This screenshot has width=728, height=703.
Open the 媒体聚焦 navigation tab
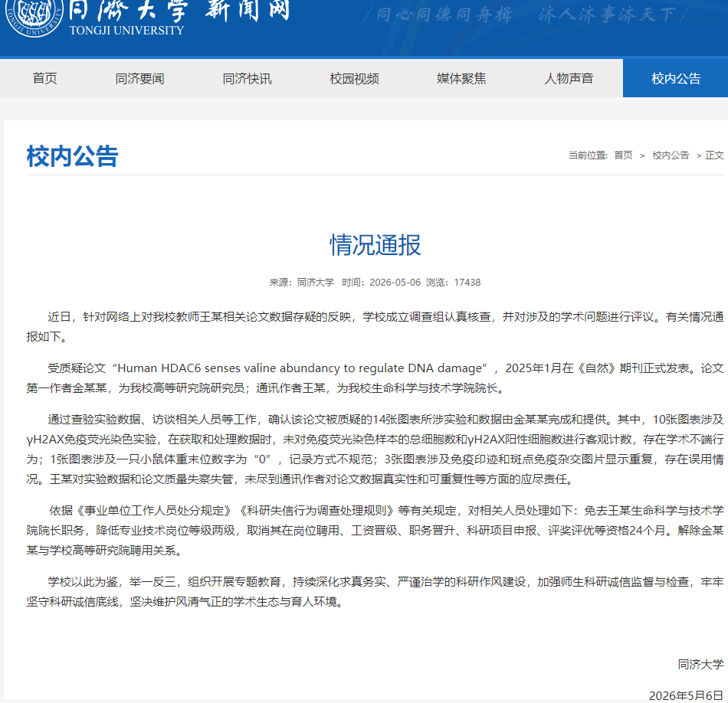[461, 78]
